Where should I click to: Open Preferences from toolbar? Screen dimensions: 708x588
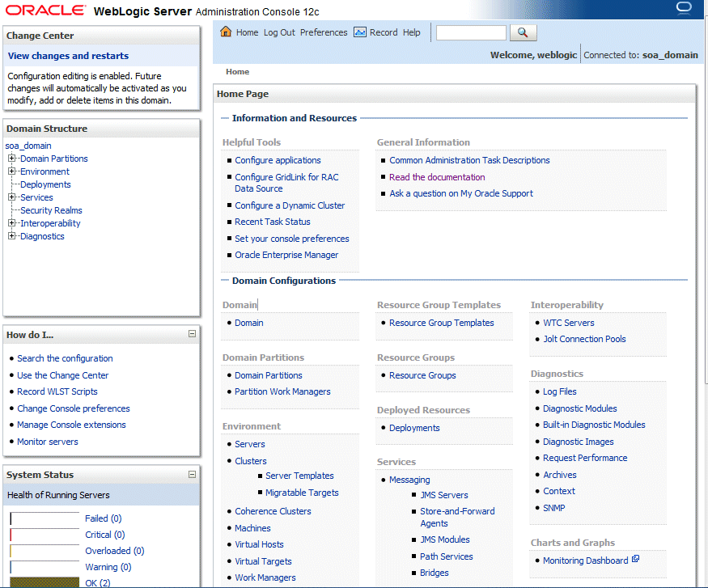[324, 32]
